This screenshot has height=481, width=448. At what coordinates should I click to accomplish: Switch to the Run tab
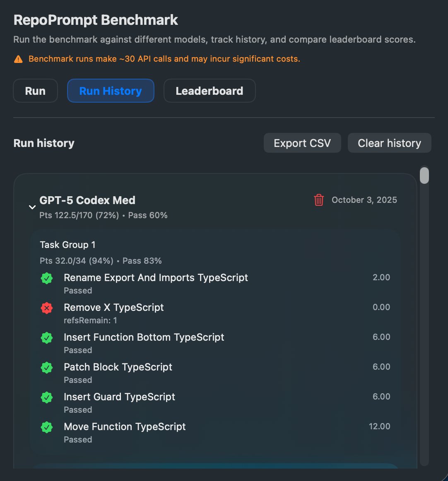[x=35, y=91]
